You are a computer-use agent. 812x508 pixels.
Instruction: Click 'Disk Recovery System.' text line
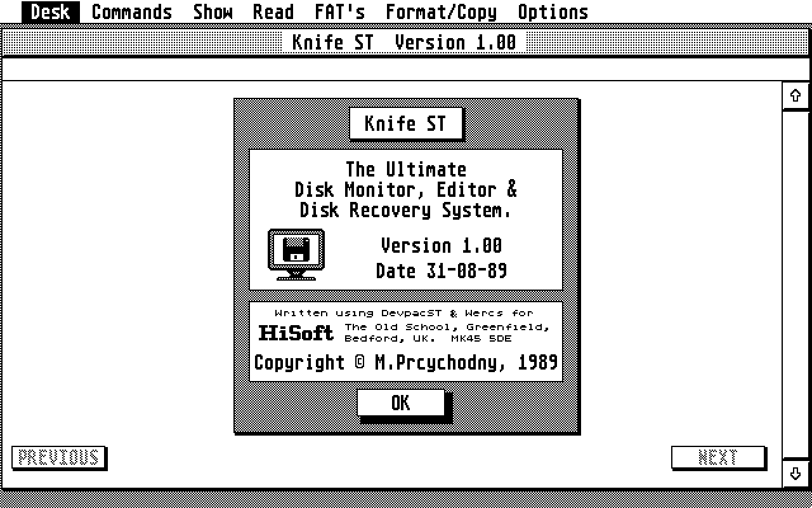[406, 210]
